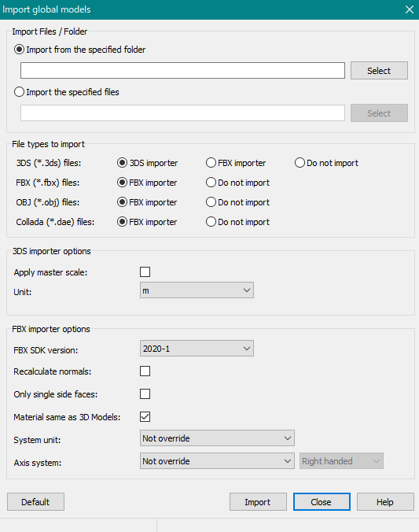Screen dimensions: 419x532
Task: Close the Import global models dialog
Action: coord(322,502)
